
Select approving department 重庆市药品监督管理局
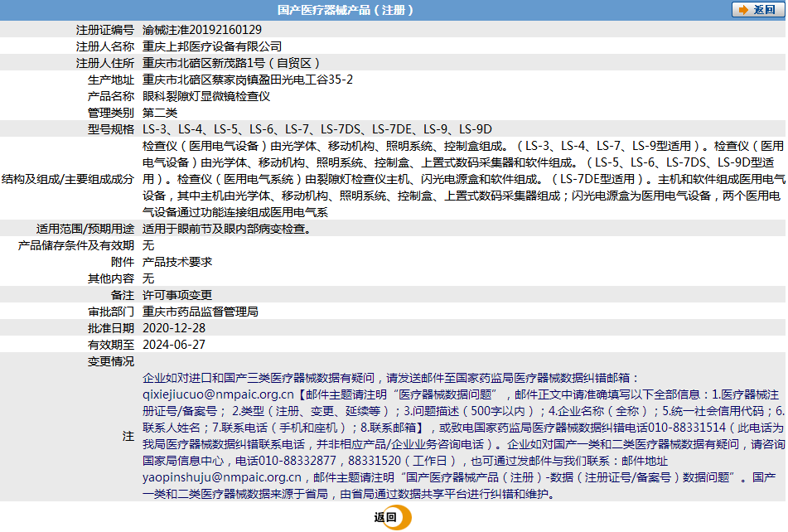201,312
